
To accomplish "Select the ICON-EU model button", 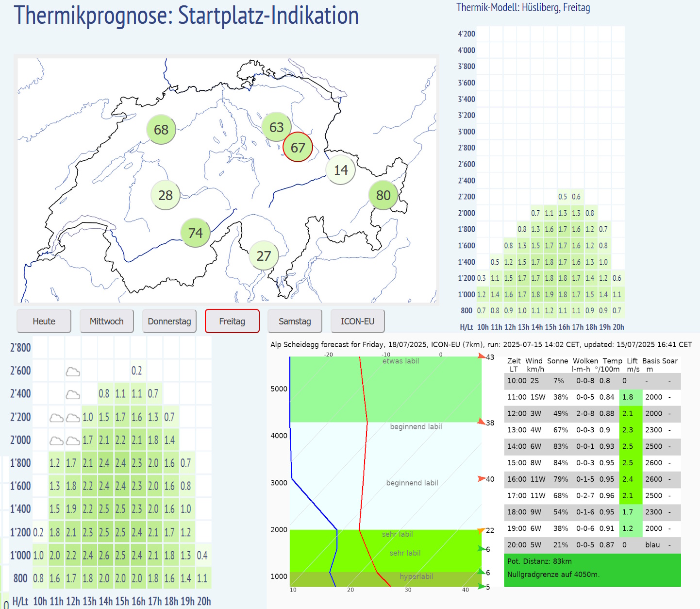I will [358, 321].
